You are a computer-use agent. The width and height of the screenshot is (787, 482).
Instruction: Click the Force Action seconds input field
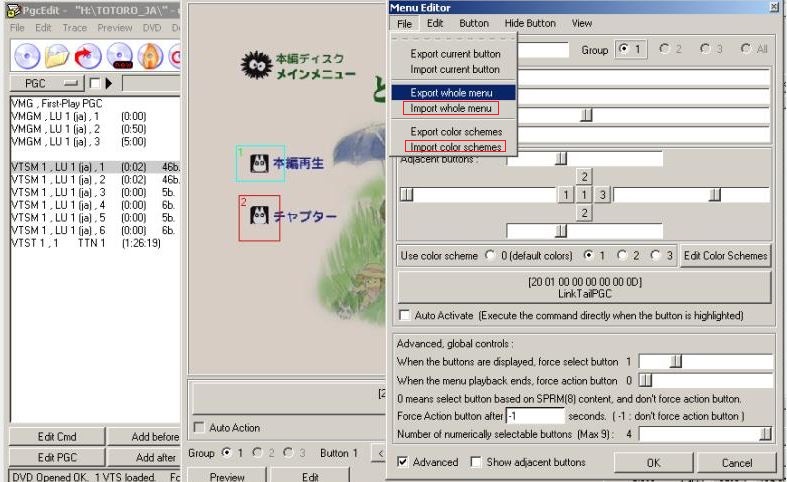(535, 416)
